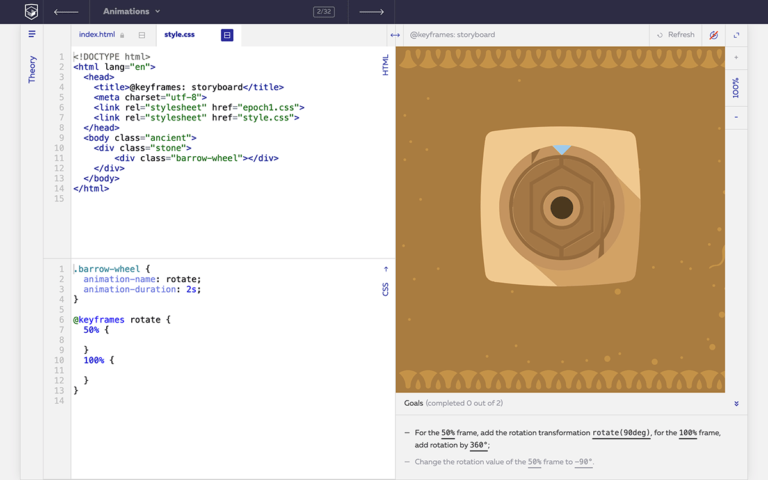The height and width of the screenshot is (480, 768).
Task: Click the 2/32 lesson progress counter
Action: pyautogui.click(x=323, y=12)
